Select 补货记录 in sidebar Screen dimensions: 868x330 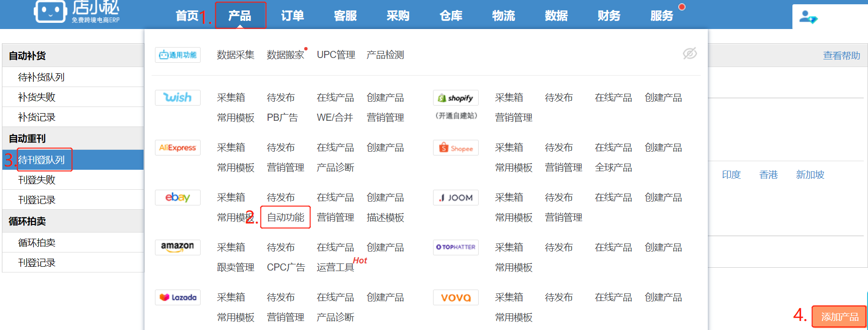(73, 117)
